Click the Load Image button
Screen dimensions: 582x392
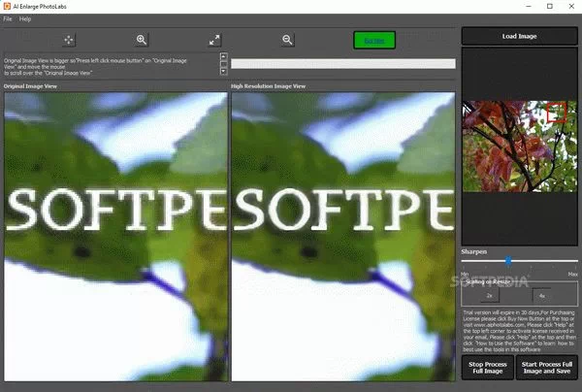coord(519,36)
